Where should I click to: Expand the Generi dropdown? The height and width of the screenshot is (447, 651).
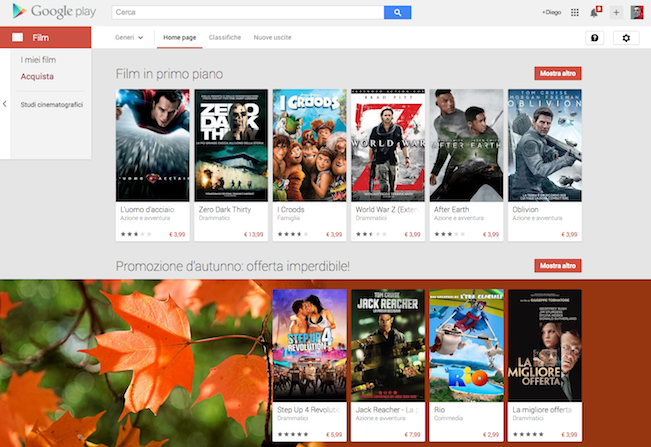click(x=129, y=37)
